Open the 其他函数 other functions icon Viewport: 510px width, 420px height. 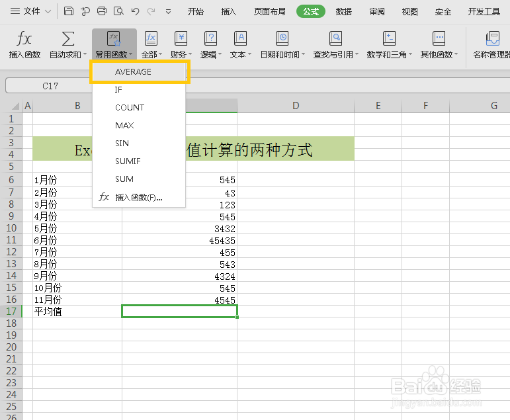click(x=439, y=39)
